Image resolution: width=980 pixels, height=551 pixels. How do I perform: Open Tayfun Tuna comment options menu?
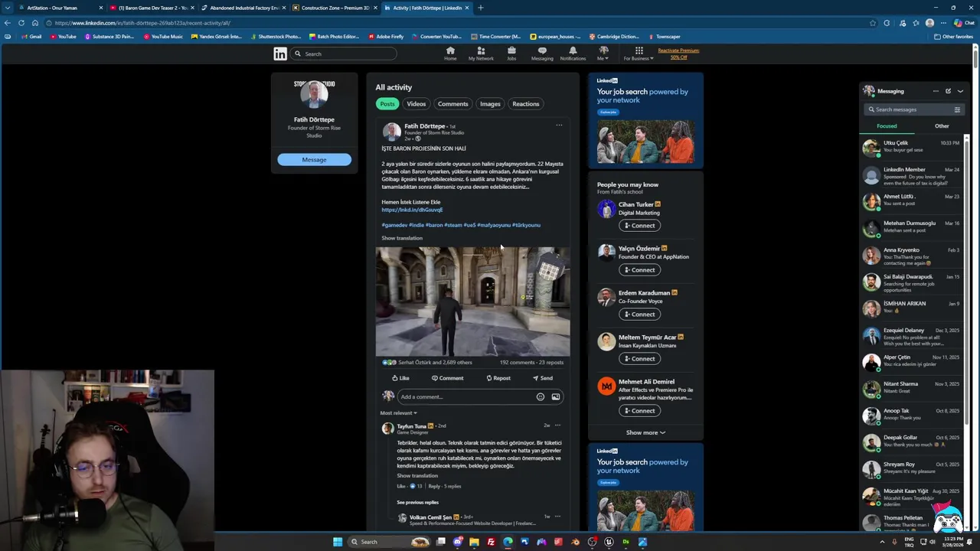[x=557, y=425]
